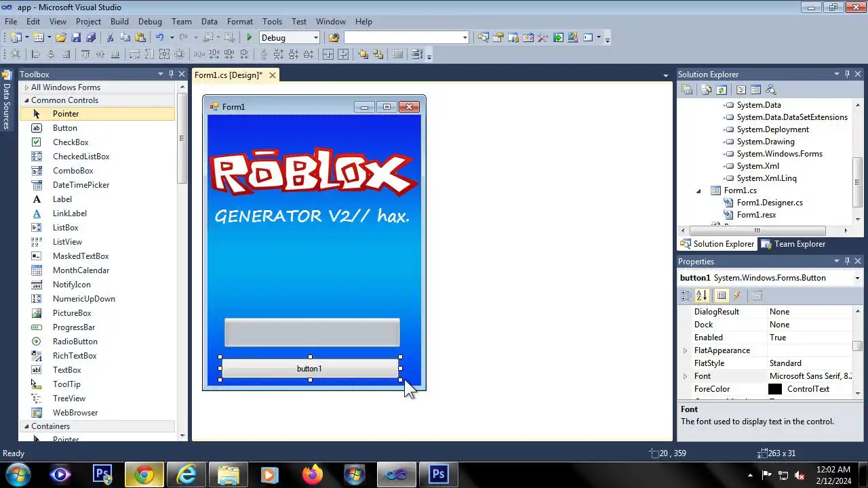This screenshot has width=868, height=488.
Task: Open Form1.Designer.cs in Solution Explorer
Action: pos(770,203)
